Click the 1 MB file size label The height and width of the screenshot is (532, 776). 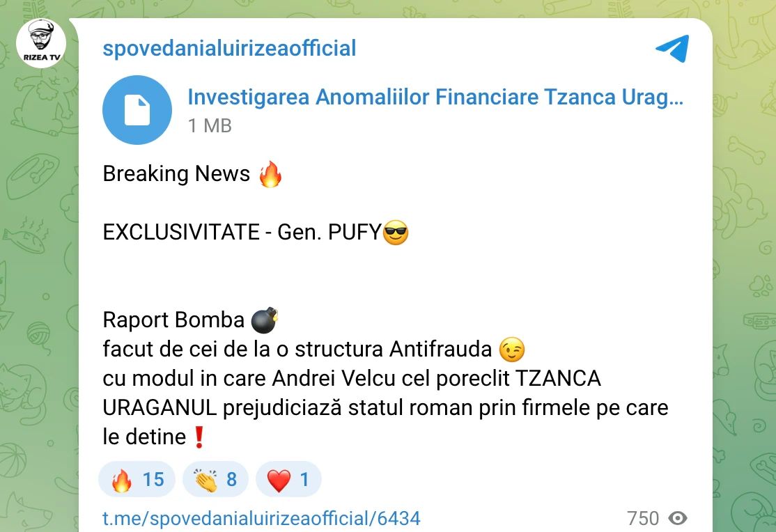pyautogui.click(x=210, y=126)
